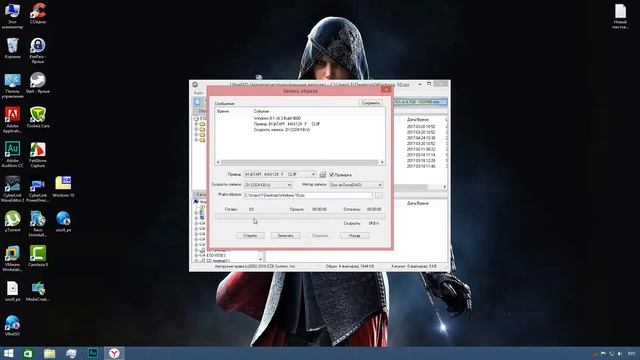
Task: Select the Windows 10 ISO desktop file
Action: 63,187
